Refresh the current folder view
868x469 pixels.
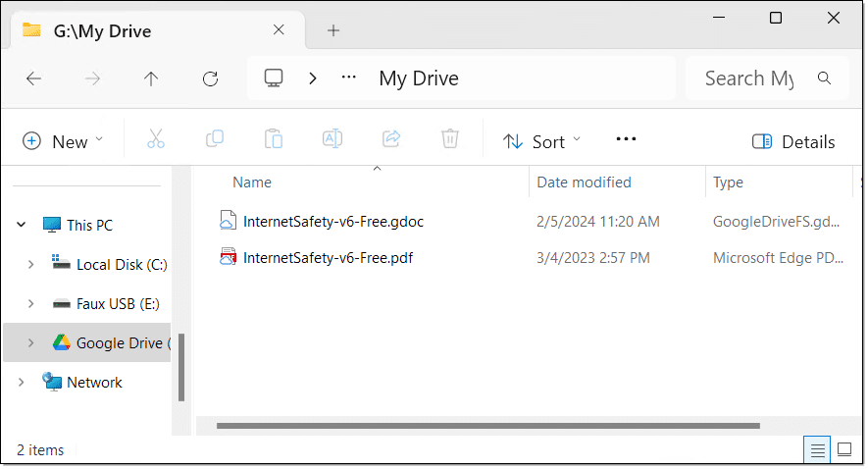click(210, 78)
